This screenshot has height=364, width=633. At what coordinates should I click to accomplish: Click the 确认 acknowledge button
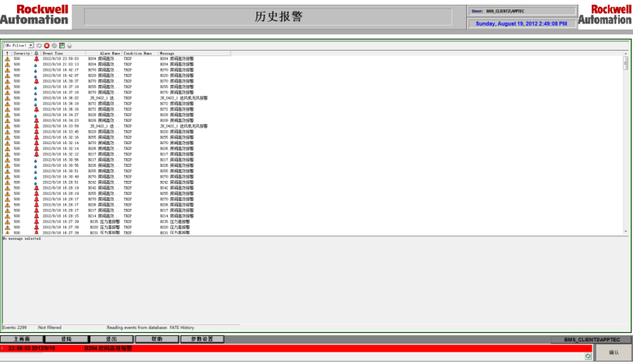613,352
